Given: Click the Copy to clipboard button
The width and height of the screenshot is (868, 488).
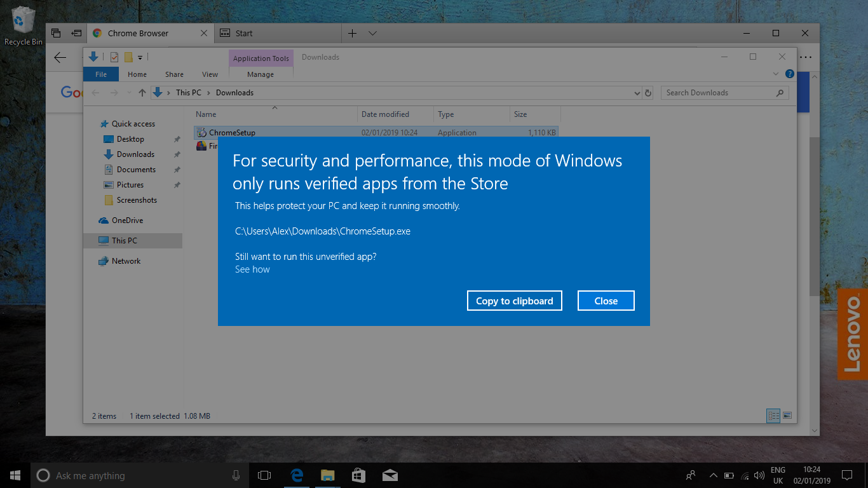Looking at the screenshot, I should 515,300.
